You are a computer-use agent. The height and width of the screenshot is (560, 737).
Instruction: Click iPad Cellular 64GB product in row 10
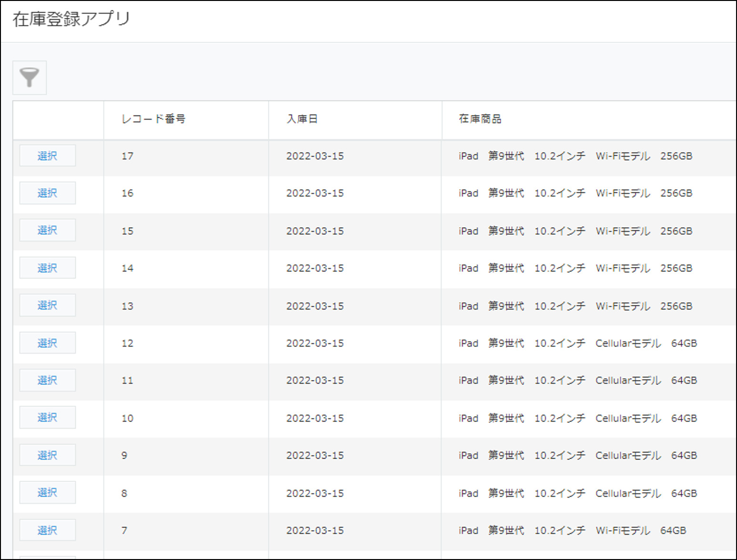click(x=578, y=418)
